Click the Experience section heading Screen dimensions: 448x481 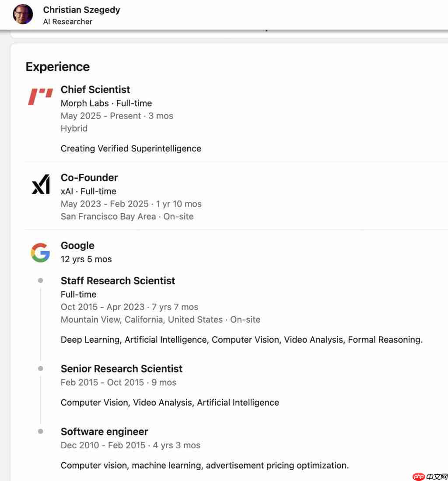(x=58, y=67)
